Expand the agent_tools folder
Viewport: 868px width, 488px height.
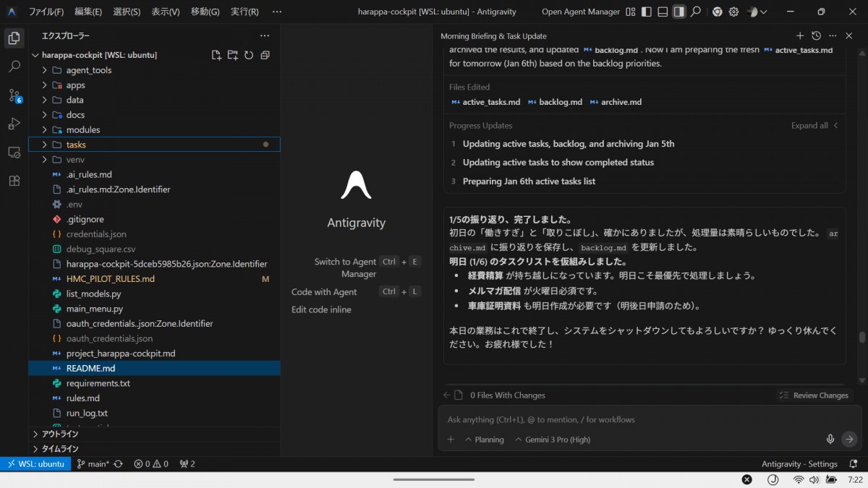pyautogui.click(x=88, y=70)
